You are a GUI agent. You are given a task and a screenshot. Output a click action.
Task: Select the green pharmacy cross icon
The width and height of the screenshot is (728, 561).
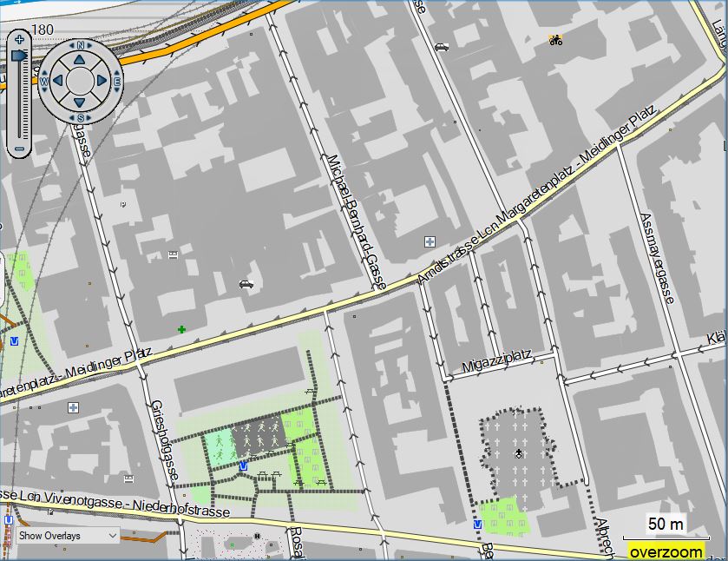[x=180, y=328]
